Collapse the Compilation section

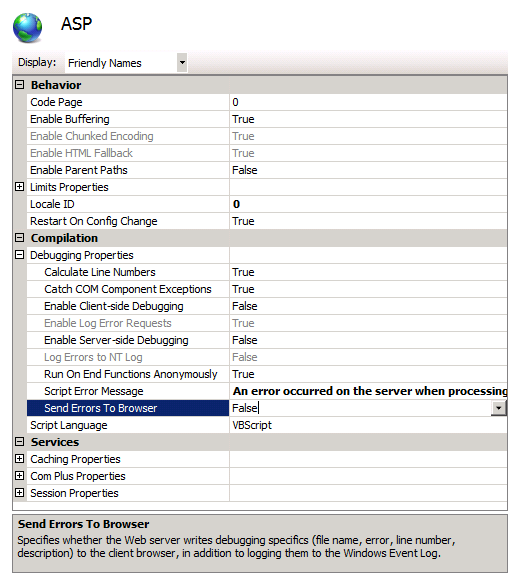click(19, 238)
